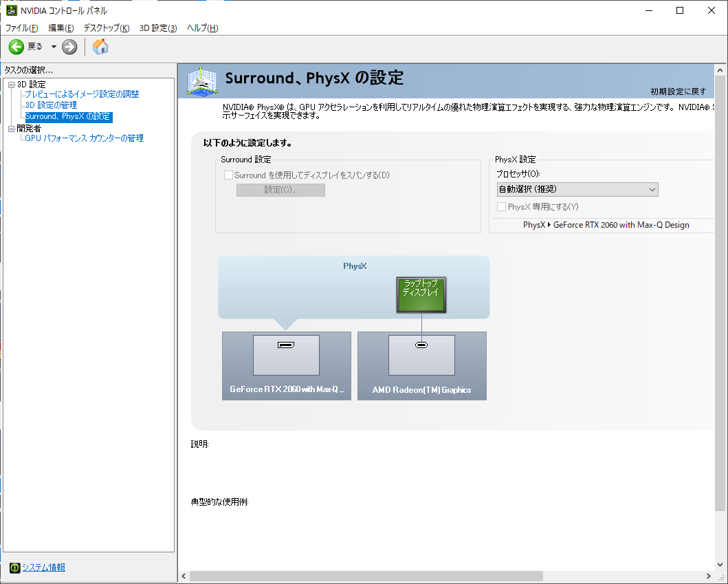
Task: Click the 説明: label
Action: pos(199,444)
